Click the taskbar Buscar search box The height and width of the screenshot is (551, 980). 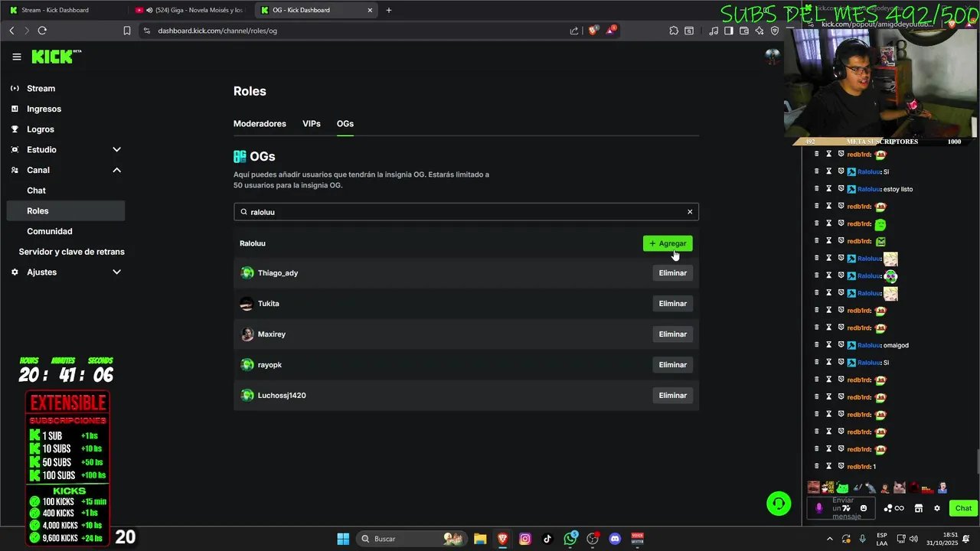tap(413, 539)
